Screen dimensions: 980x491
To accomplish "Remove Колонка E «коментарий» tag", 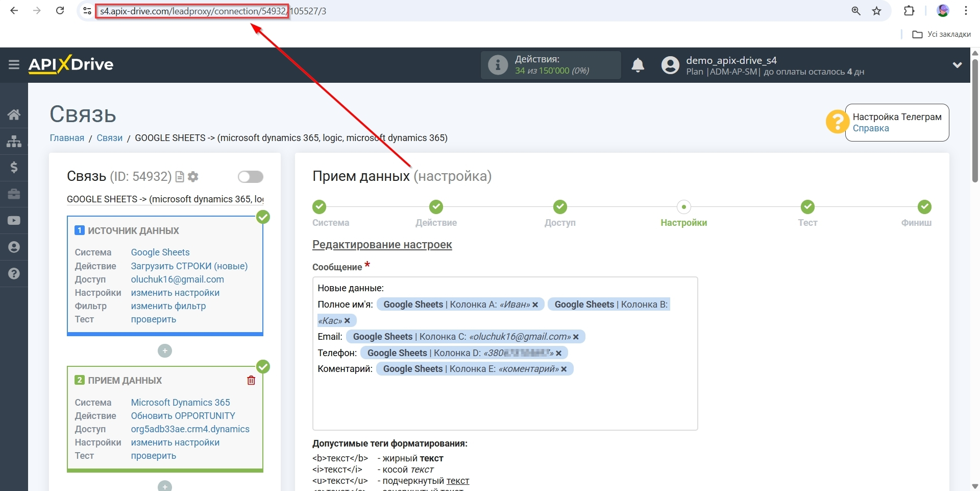I will [563, 369].
